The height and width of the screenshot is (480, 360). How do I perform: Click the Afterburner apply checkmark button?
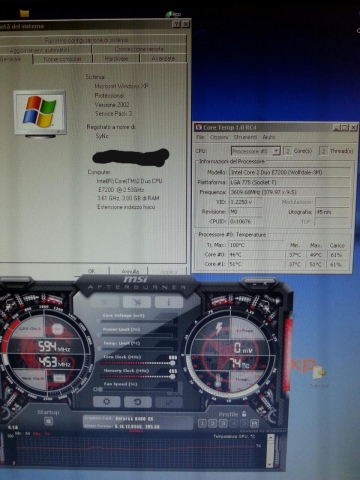168,402
